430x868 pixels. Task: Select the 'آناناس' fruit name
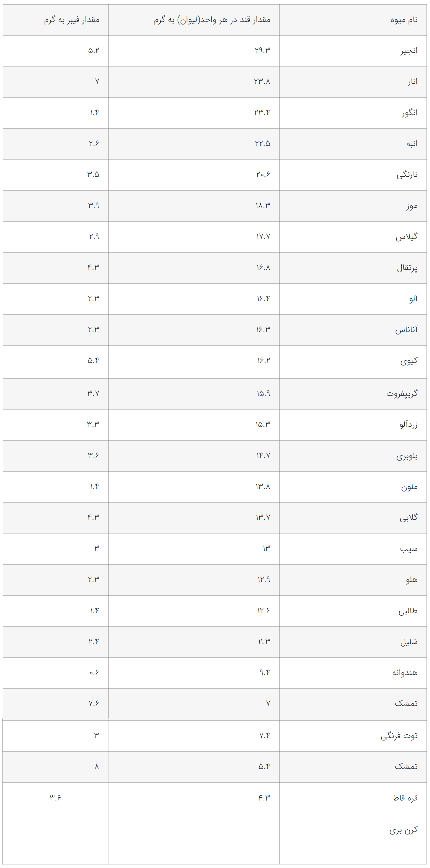[x=406, y=329]
